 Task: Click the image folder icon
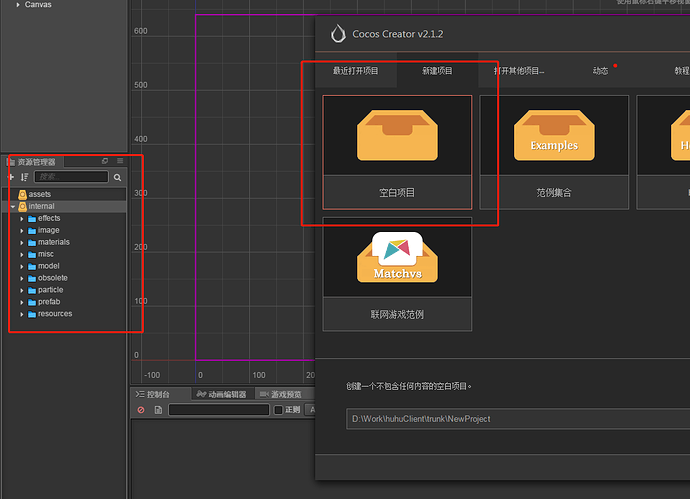tap(32, 231)
